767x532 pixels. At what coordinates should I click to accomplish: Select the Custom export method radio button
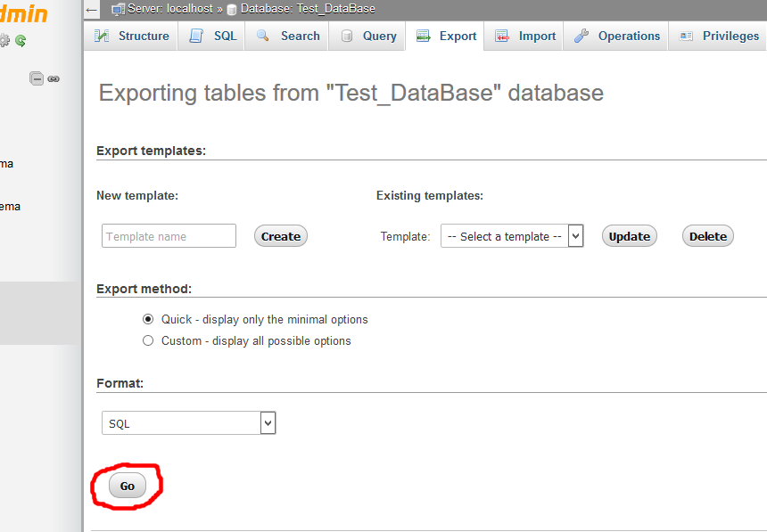(148, 340)
